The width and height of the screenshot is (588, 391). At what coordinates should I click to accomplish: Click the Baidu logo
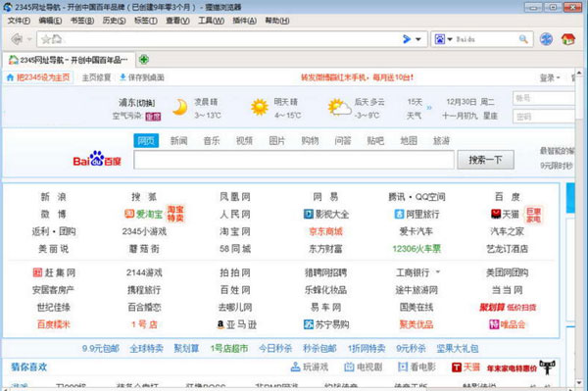coord(97,159)
